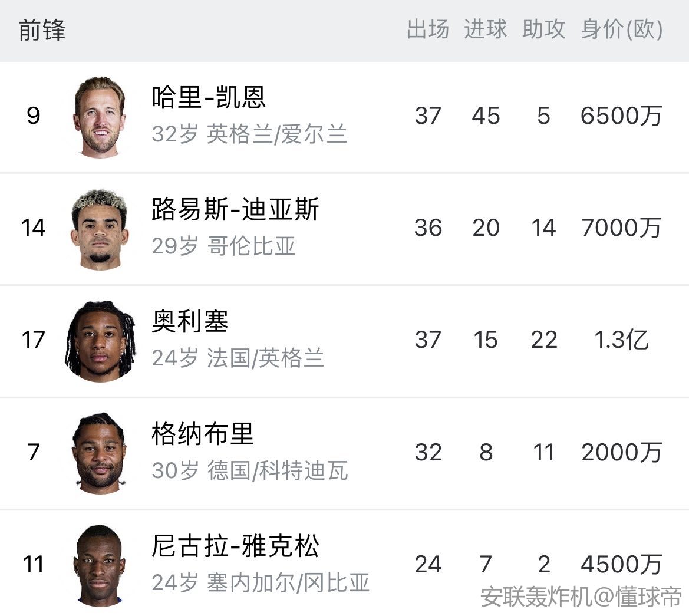
Task: Click the 格纳布里 profile picture
Action: [100, 453]
